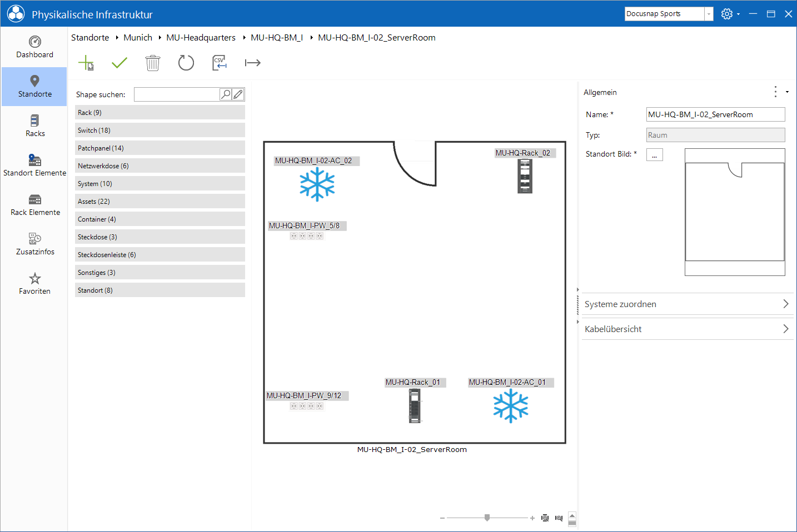Screen dimensions: 797x532
Task: Click the Name input field
Action: point(716,114)
